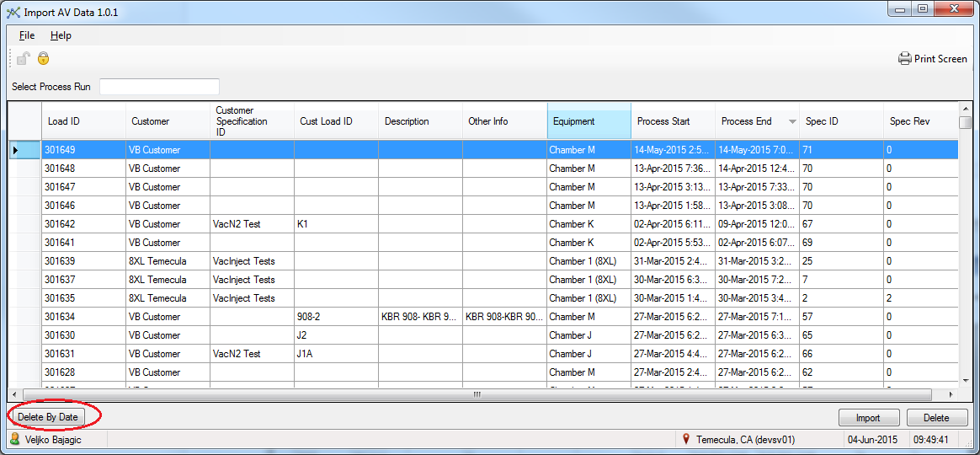Click the right arrow of horizontal scrollbar
The height and width of the screenshot is (455, 980).
951,394
